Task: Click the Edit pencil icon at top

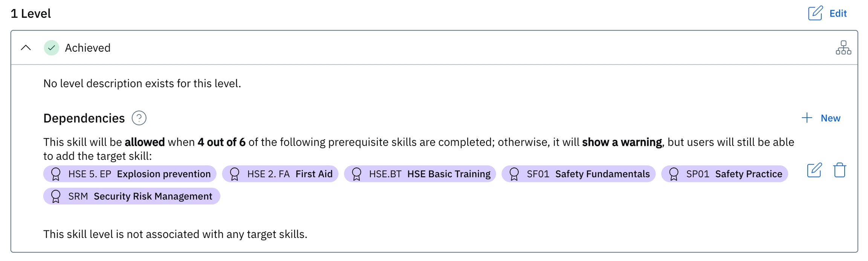Action: click(815, 13)
